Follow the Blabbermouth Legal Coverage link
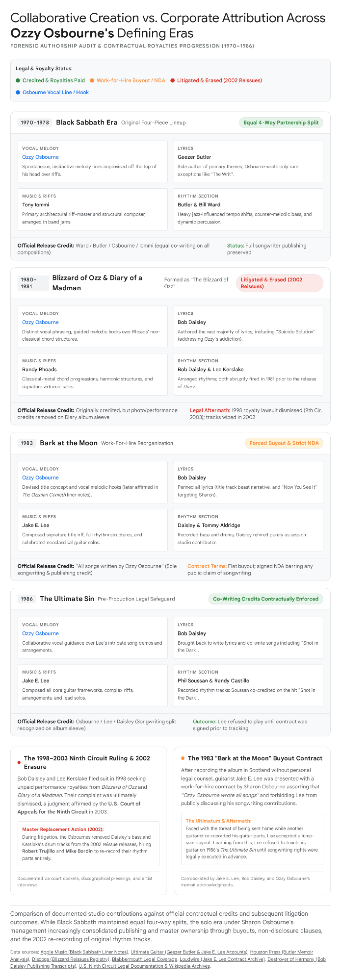Image resolution: width=341 pixels, height=980 pixels. tap(145, 959)
